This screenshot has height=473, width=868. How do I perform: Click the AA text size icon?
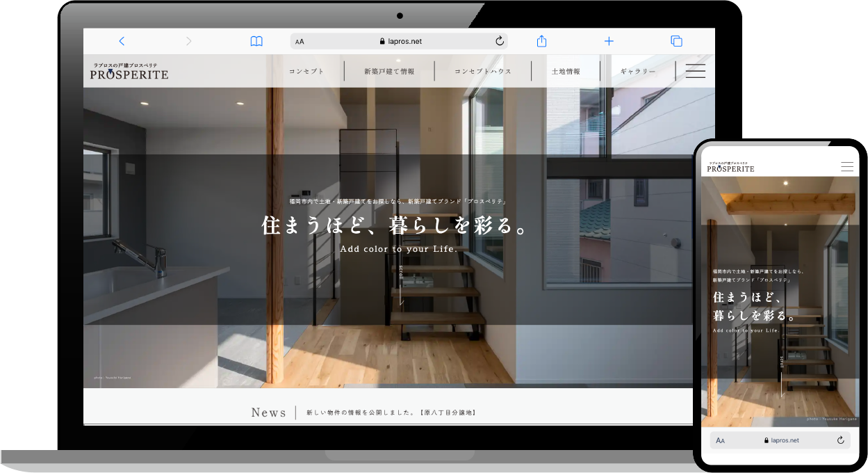tap(300, 41)
